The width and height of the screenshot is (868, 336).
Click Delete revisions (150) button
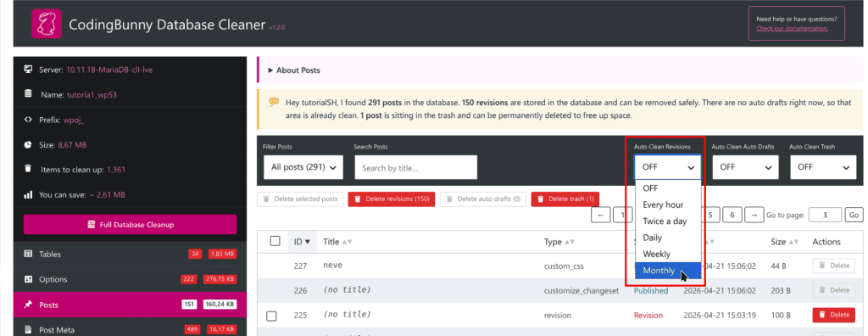point(392,199)
